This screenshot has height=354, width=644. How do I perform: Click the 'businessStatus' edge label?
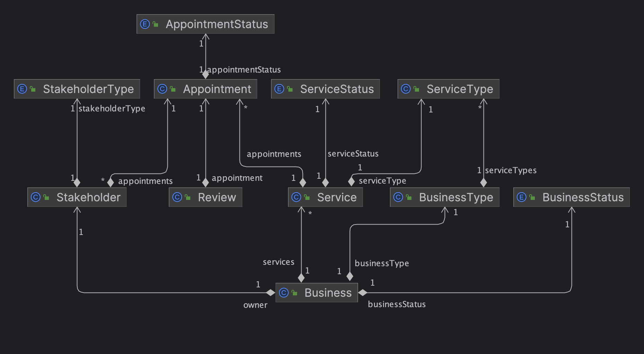point(397,304)
